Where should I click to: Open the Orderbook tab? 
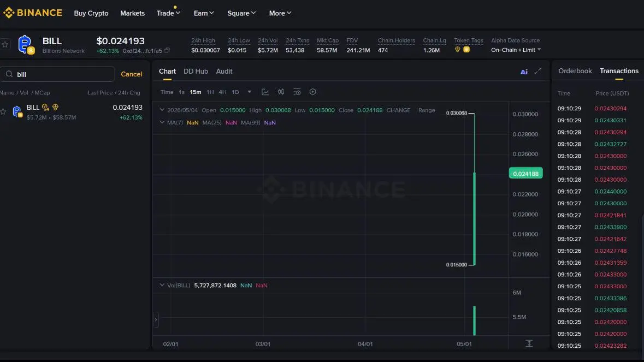click(x=575, y=71)
